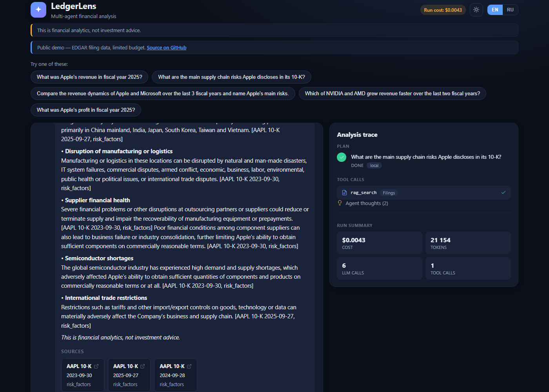
Task: Click the plan question text in Analysis trace
Action: pos(426,157)
